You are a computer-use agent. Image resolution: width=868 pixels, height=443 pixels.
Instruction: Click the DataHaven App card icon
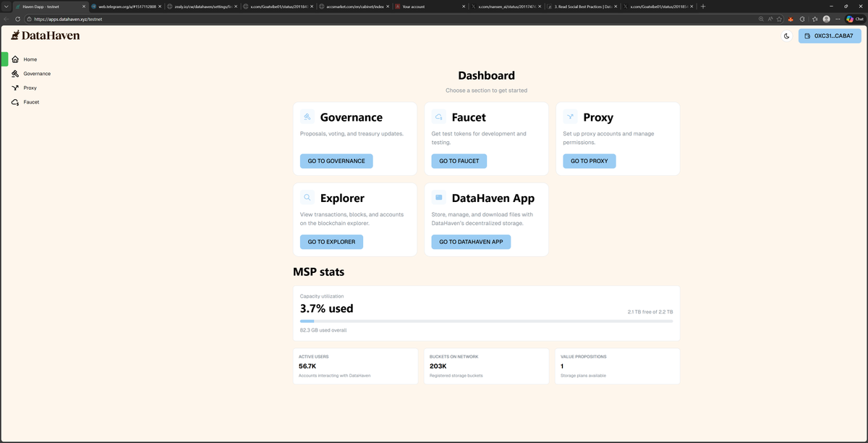(439, 197)
